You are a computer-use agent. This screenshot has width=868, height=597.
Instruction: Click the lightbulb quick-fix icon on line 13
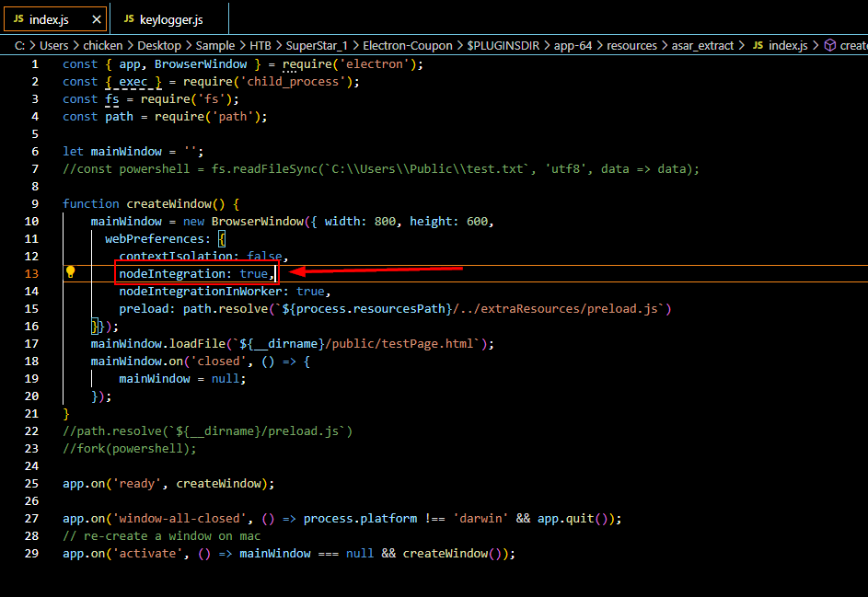pyautogui.click(x=70, y=272)
